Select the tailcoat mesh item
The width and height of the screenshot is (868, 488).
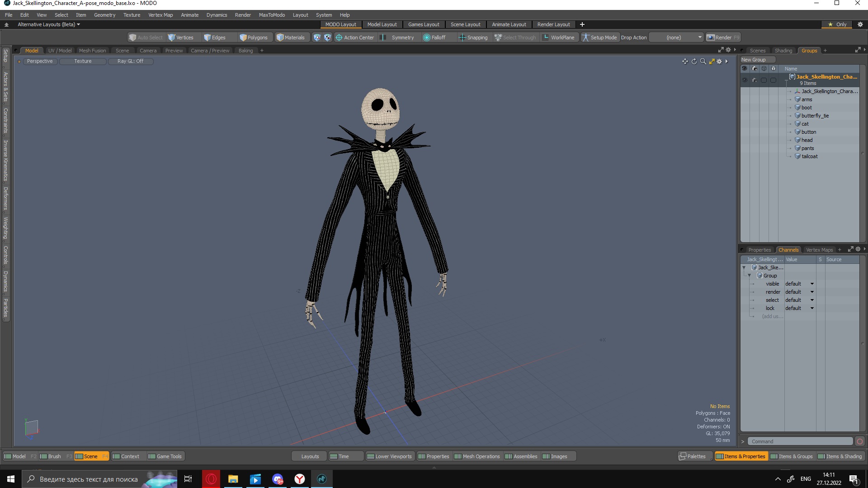(809, 156)
